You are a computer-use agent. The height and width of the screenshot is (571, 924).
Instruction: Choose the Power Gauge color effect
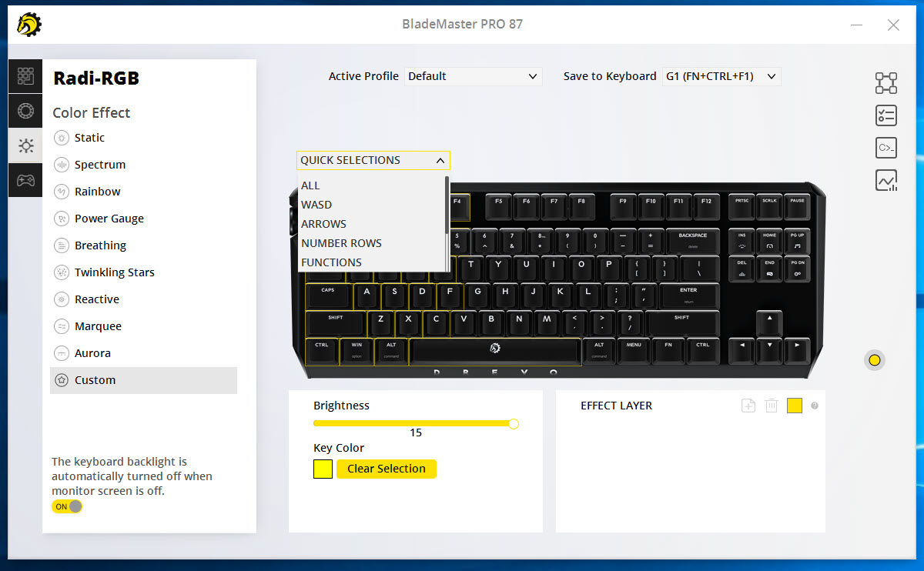point(143,219)
